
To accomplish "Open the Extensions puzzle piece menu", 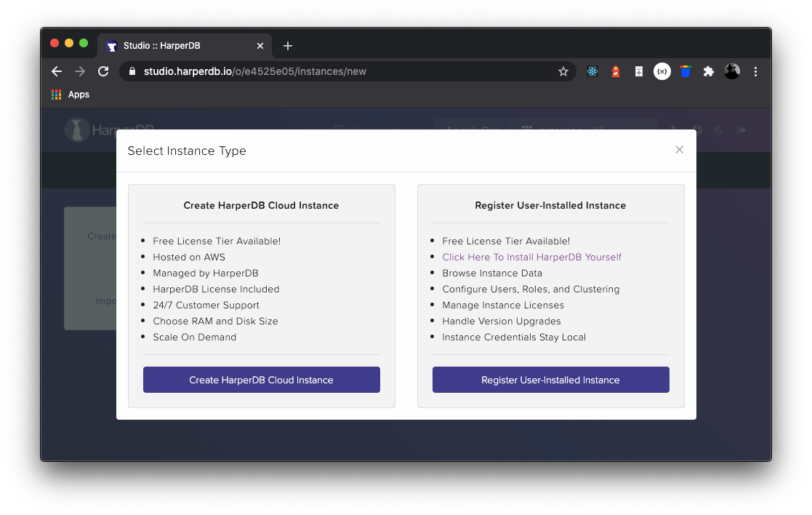I will 709,71.
